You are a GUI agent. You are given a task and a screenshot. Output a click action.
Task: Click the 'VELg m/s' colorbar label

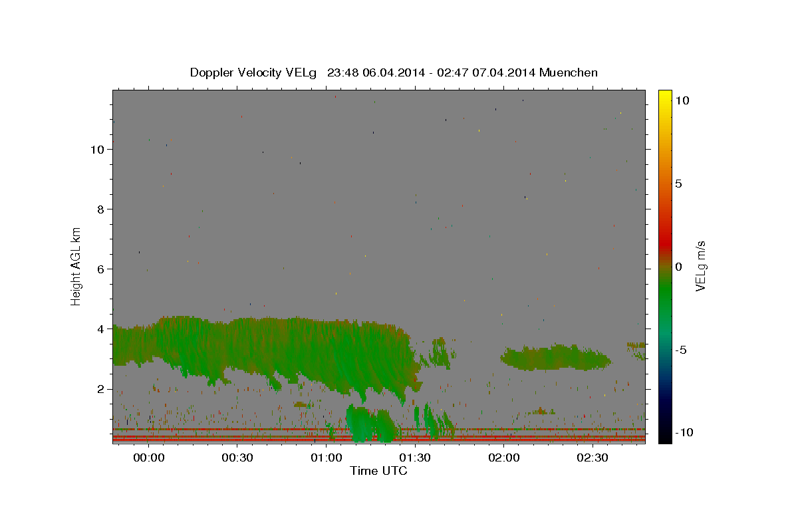click(x=700, y=266)
